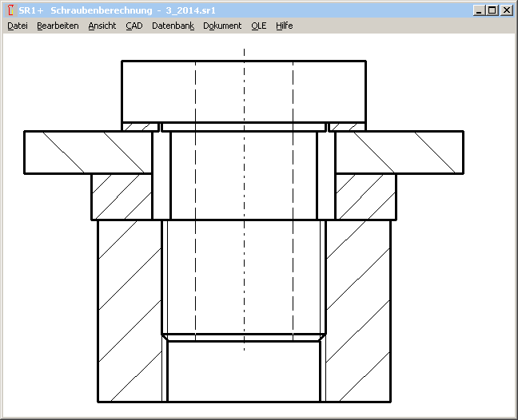This screenshot has height=420, width=518.
Task: Open the Ansicht menu
Action: 102,26
